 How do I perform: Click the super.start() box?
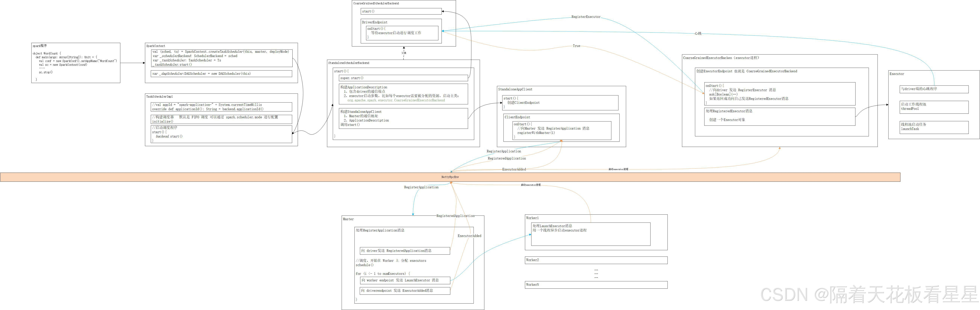[x=403, y=78]
